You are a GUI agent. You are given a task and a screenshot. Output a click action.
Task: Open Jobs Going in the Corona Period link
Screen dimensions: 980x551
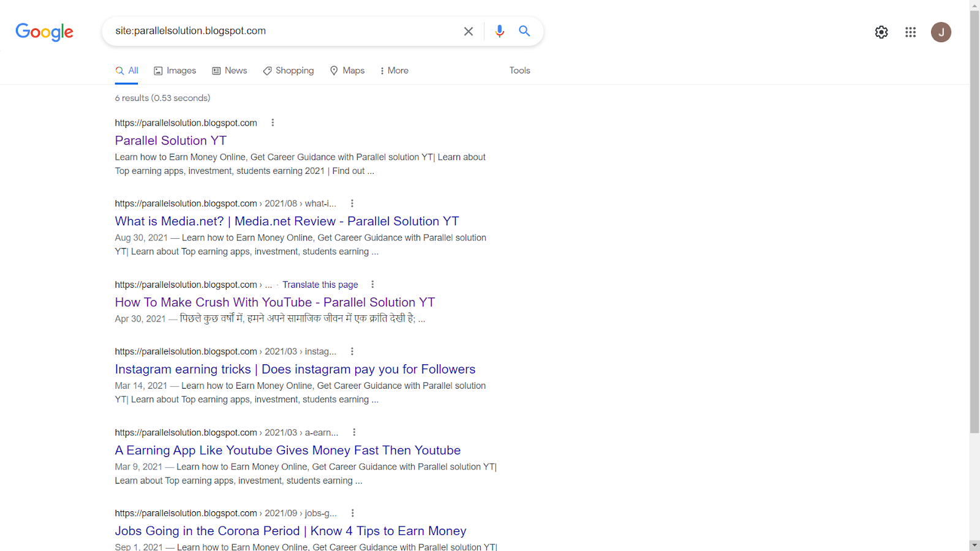(291, 531)
